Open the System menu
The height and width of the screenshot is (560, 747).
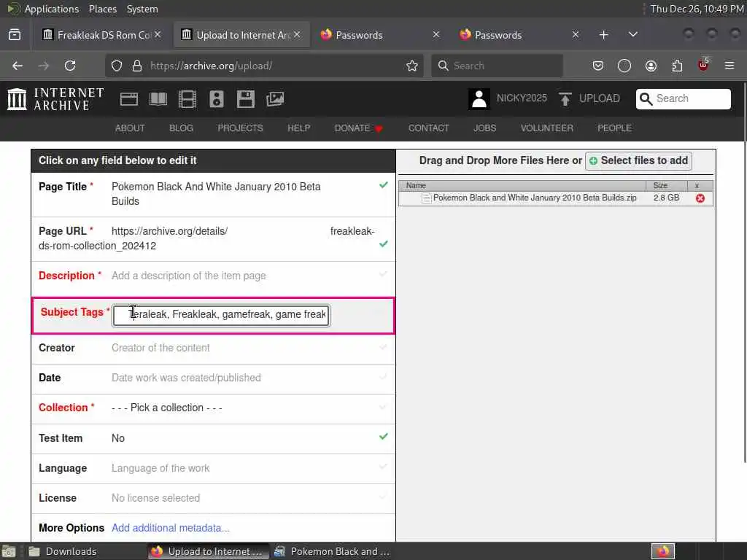coord(142,9)
